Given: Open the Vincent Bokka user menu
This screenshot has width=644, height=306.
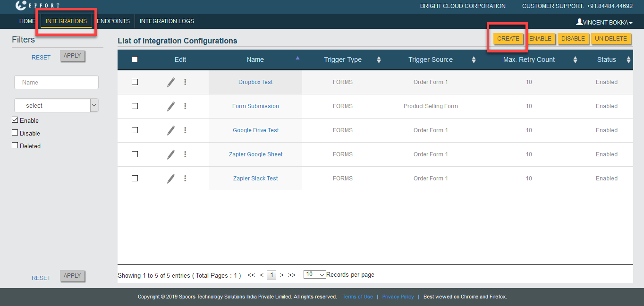Looking at the screenshot, I should [x=604, y=22].
